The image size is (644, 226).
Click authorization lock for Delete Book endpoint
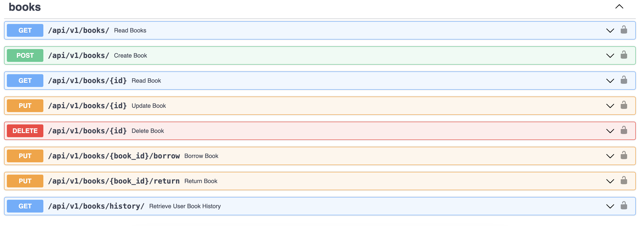pyautogui.click(x=624, y=130)
